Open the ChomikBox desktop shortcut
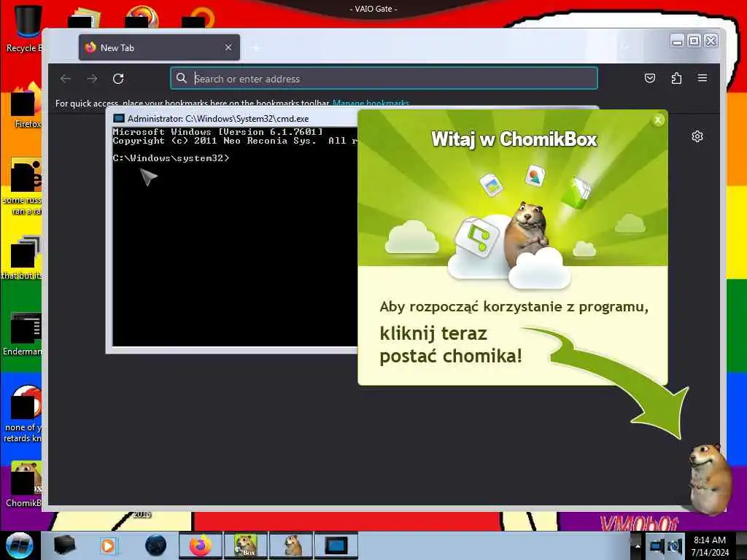747x560 pixels. click(25, 484)
